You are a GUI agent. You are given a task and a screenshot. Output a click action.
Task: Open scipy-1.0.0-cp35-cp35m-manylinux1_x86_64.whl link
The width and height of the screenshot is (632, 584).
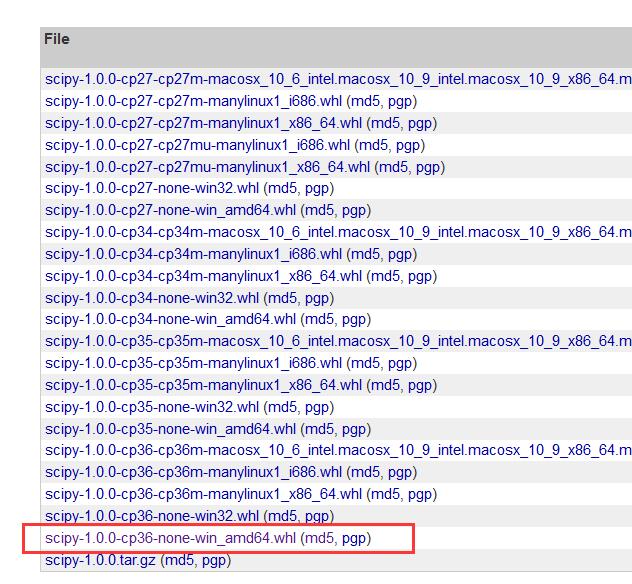203,385
